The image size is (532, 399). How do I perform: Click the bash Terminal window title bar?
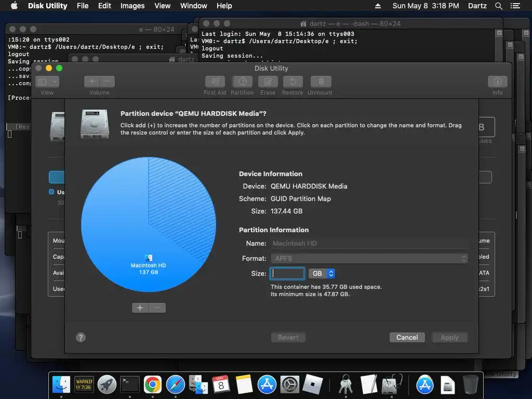pos(351,23)
